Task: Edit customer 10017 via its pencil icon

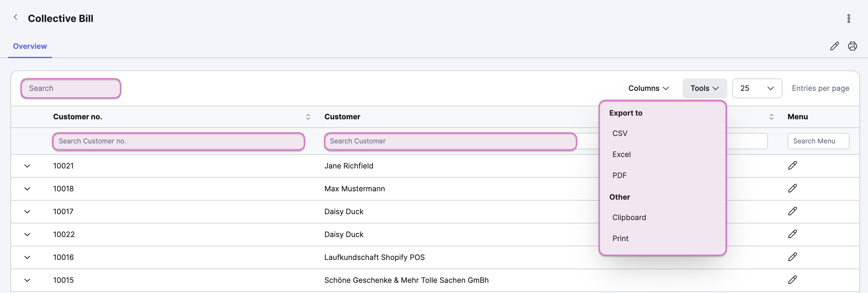Action: [x=793, y=211]
